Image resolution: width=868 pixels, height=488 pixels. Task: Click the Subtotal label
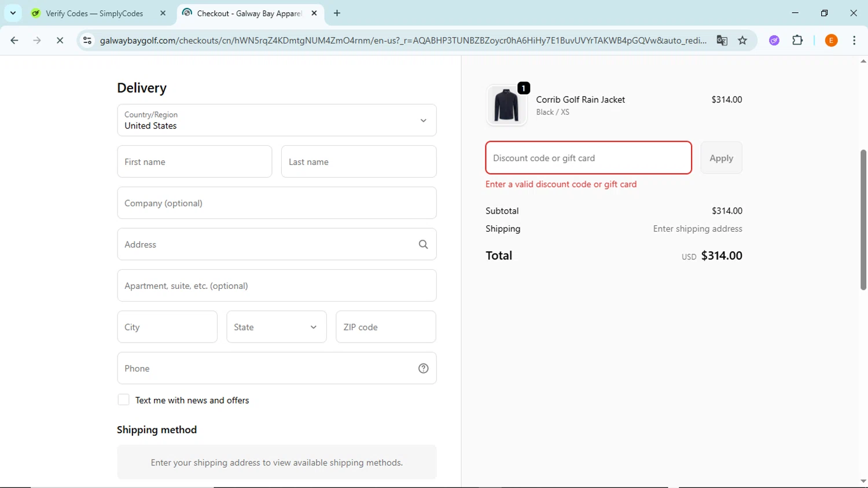(502, 211)
